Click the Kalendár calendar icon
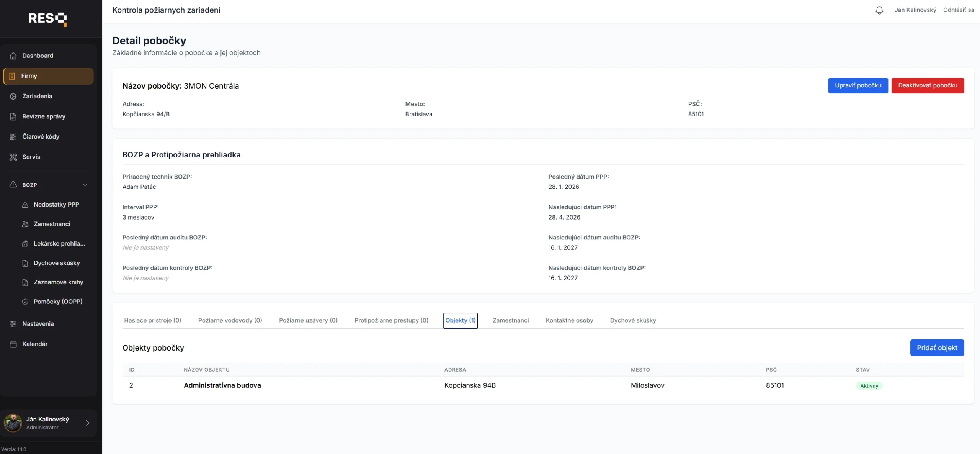The image size is (980, 454). (13, 344)
